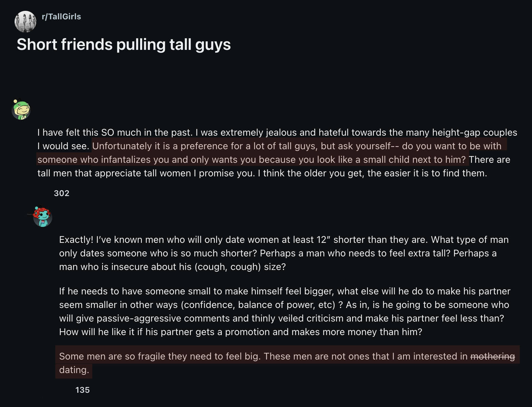View the green frog avatar commenter's profile
Screen dimensions: 532x407
coord(21,110)
